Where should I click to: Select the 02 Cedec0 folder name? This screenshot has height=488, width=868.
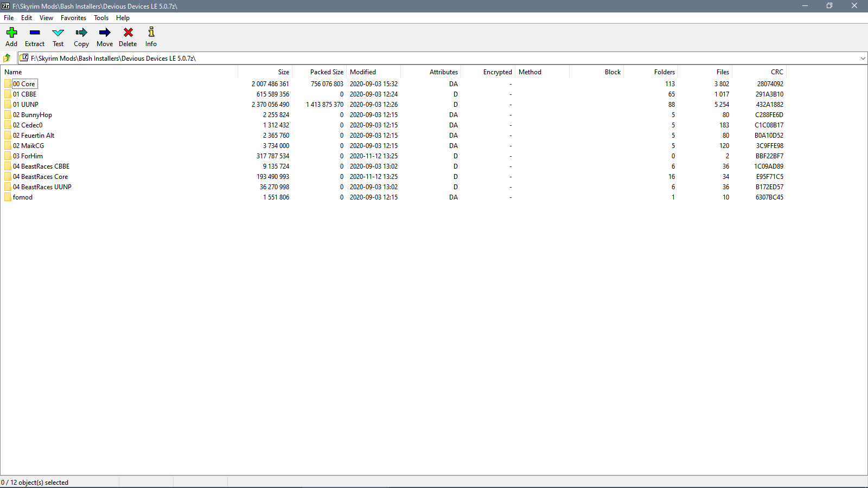[28, 125]
